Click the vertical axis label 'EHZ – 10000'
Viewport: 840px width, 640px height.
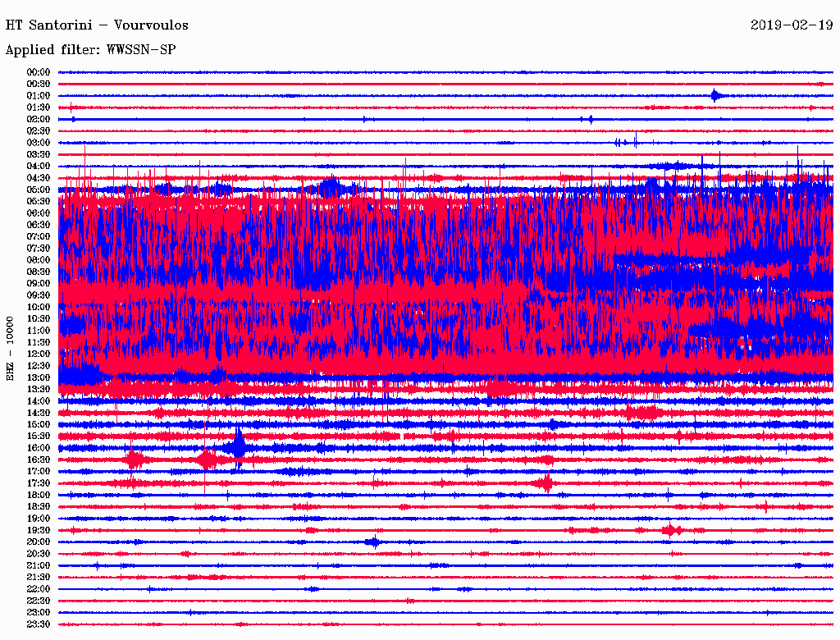(x=10, y=349)
